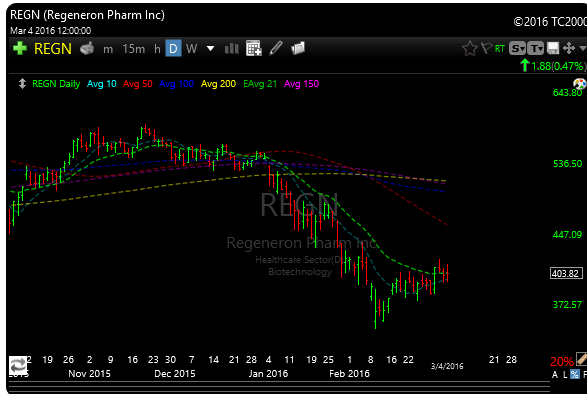Open the printer icon beside REGN
This screenshot has height=394, width=587.
(87, 48)
